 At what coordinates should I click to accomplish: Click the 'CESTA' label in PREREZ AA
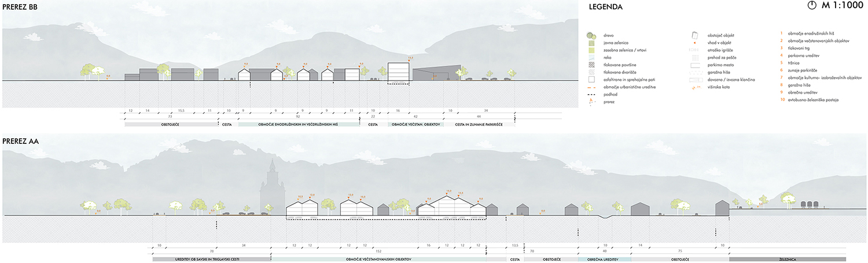click(x=514, y=260)
